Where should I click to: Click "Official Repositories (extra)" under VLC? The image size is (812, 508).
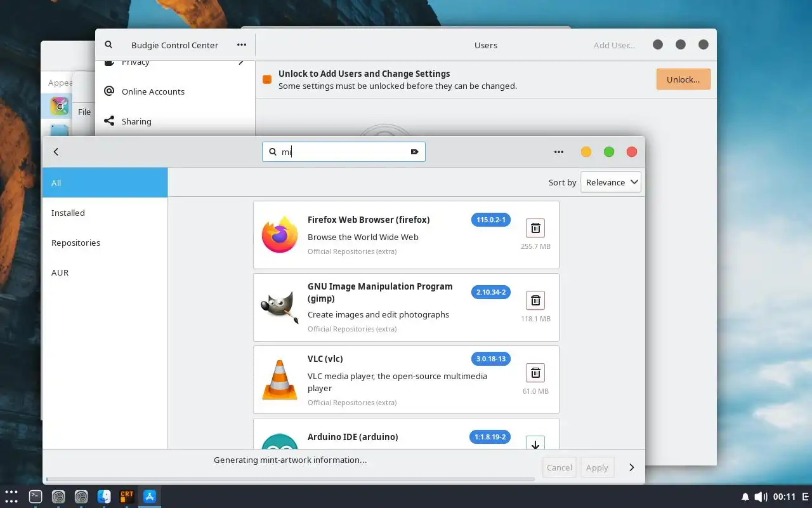352,403
